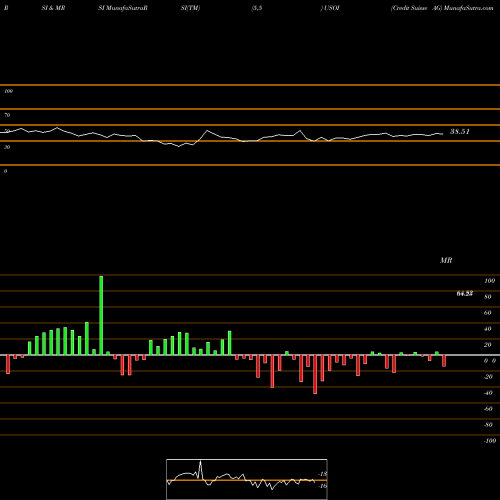Click the -16 label in mini chart
The image size is (500, 500).
pyautogui.click(x=323, y=486)
